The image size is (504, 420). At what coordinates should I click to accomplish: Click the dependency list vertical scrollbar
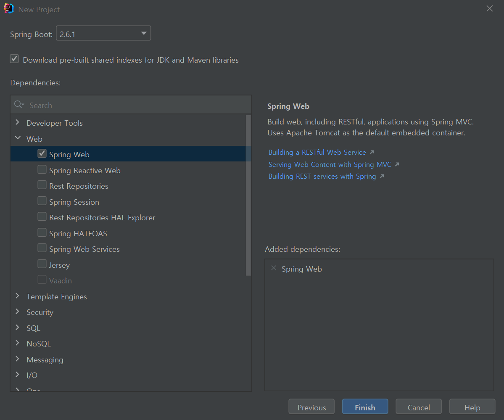[x=248, y=195]
